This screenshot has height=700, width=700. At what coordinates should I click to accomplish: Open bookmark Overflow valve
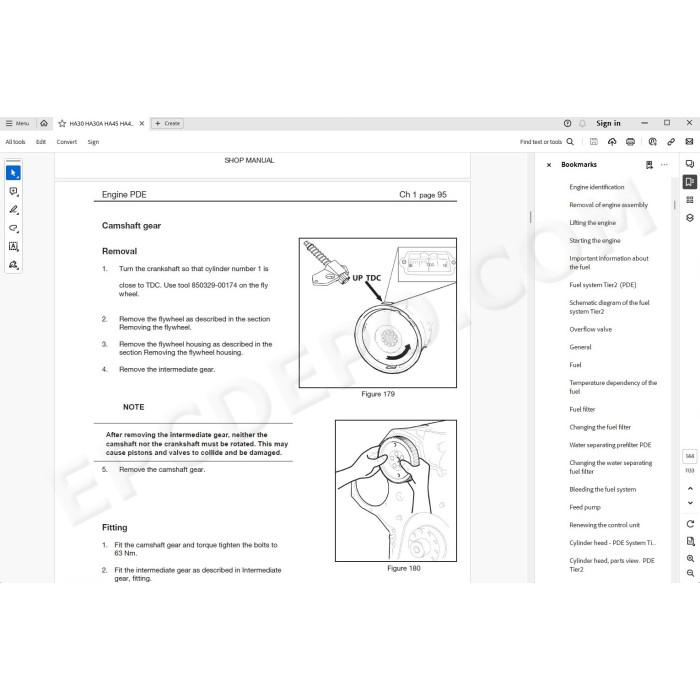pos(591,329)
